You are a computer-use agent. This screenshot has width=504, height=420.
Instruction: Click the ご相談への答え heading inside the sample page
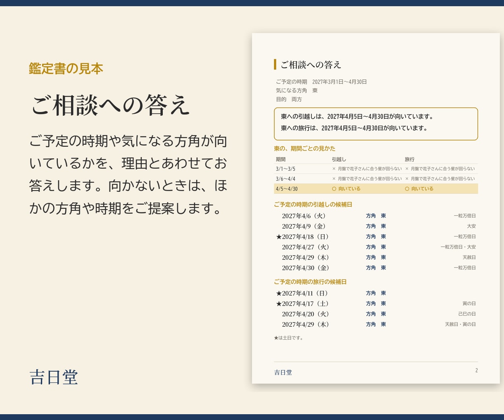(x=311, y=64)
